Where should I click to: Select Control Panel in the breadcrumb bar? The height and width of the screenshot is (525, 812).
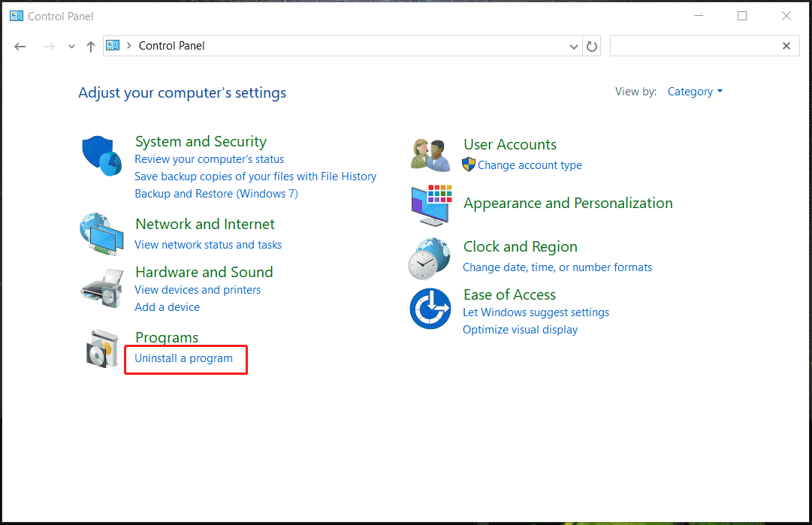[171, 46]
